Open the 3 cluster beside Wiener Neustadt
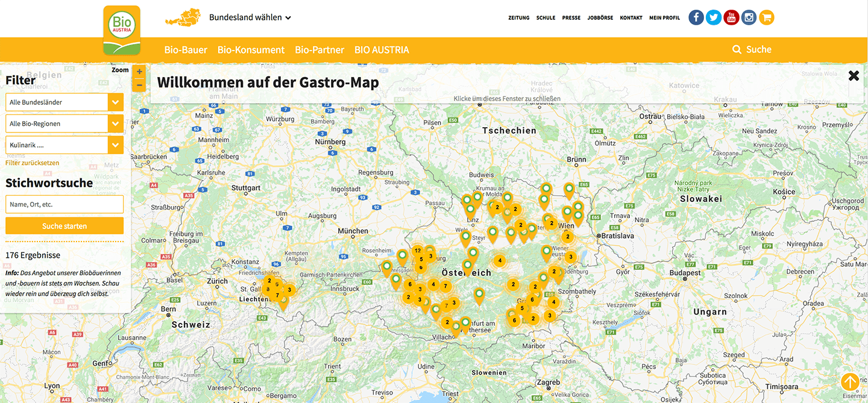 570,257
